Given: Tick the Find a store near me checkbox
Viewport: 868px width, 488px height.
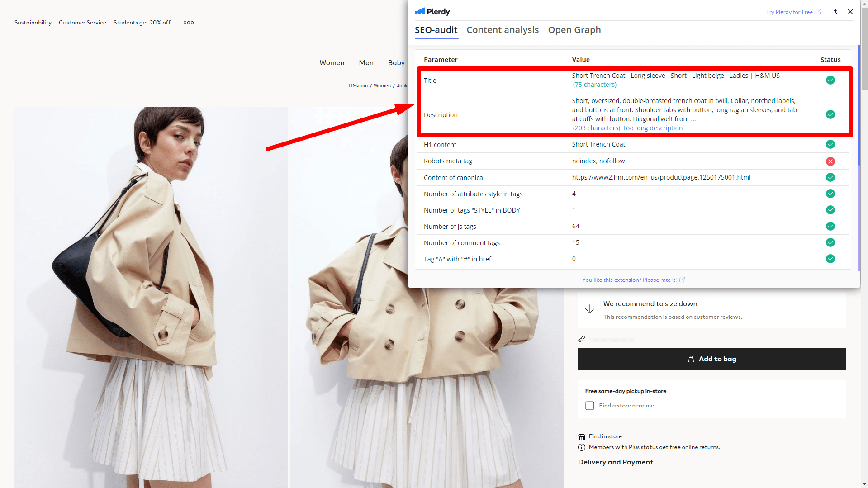Looking at the screenshot, I should [590, 406].
